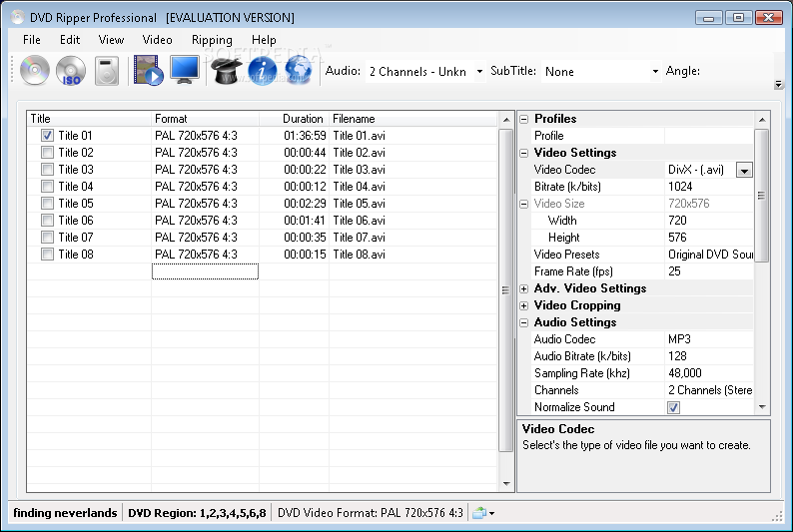This screenshot has height=532, width=793.
Task: Click the open ISO image icon
Action: 71,70
